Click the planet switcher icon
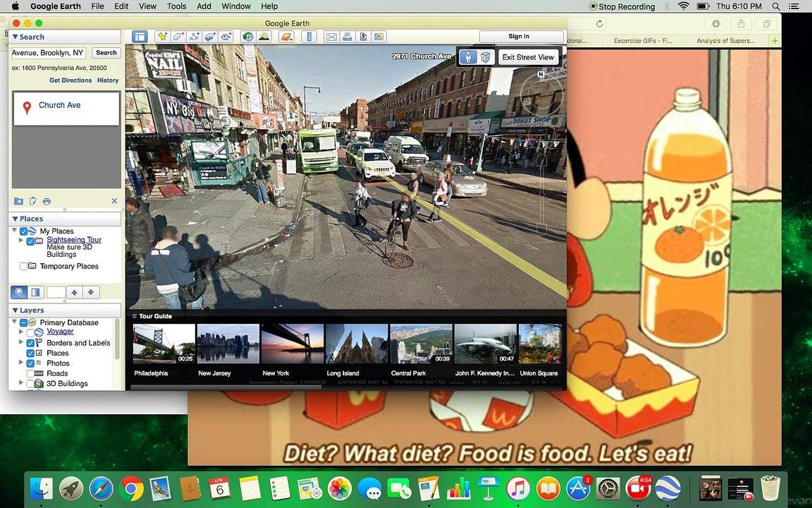The height and width of the screenshot is (508, 812). (287, 37)
